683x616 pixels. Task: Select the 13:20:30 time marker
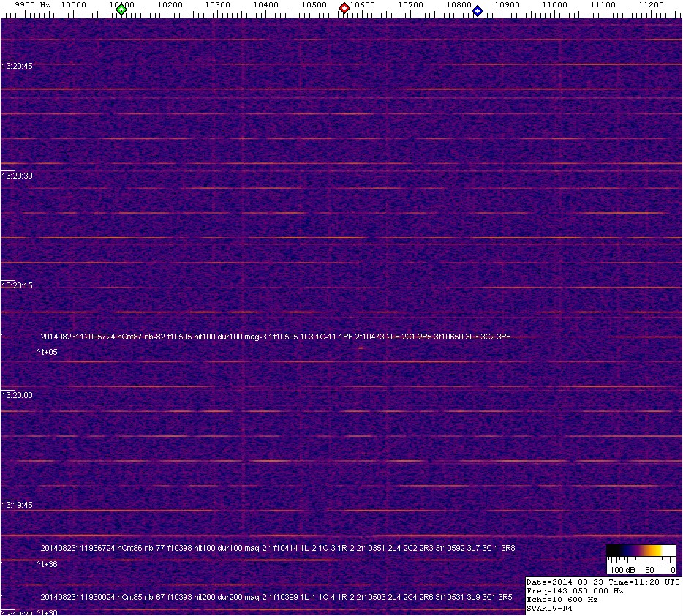click(18, 176)
